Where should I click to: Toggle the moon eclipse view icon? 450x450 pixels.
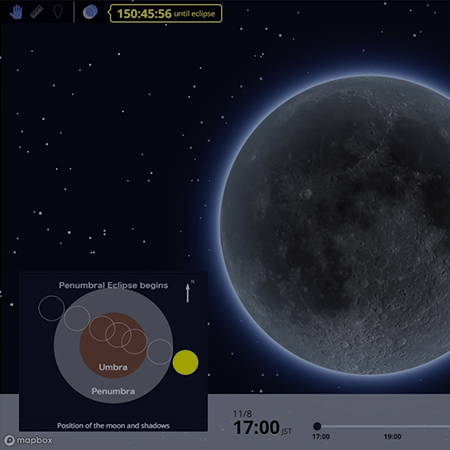[x=90, y=12]
